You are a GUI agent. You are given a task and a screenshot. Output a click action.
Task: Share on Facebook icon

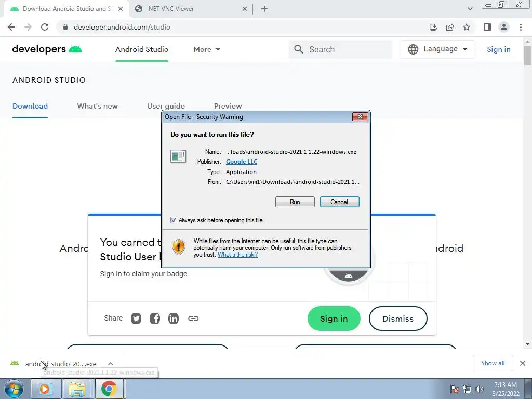[155, 318]
